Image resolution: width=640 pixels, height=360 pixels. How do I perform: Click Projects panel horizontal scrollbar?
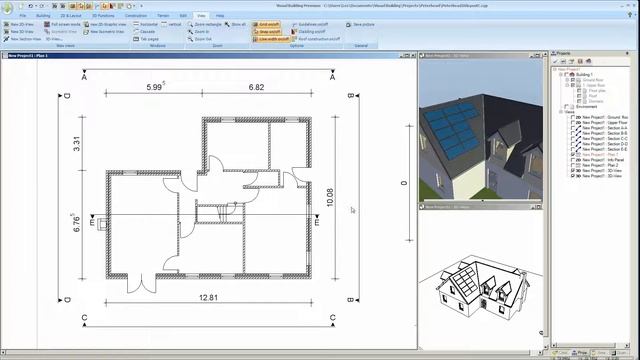tap(591, 345)
